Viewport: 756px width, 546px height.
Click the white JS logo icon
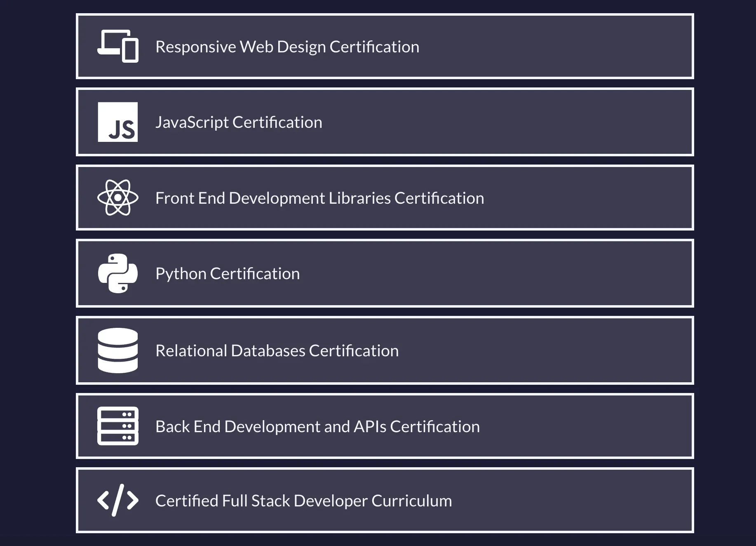point(118,122)
